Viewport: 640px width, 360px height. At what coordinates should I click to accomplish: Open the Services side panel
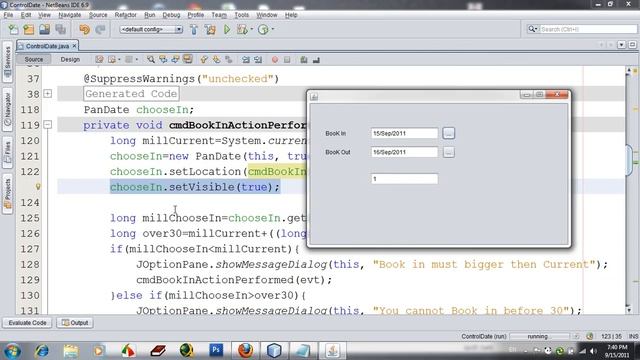pyautogui.click(x=7, y=62)
